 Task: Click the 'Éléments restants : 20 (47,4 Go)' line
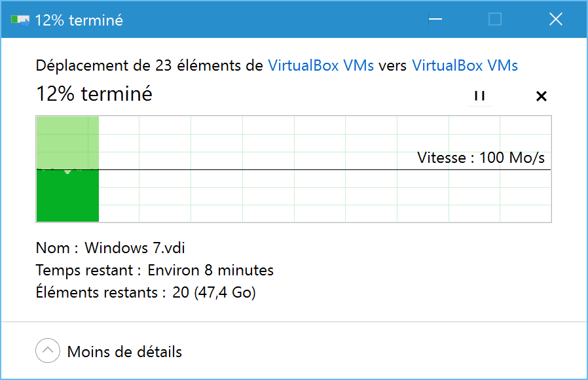pyautogui.click(x=145, y=292)
